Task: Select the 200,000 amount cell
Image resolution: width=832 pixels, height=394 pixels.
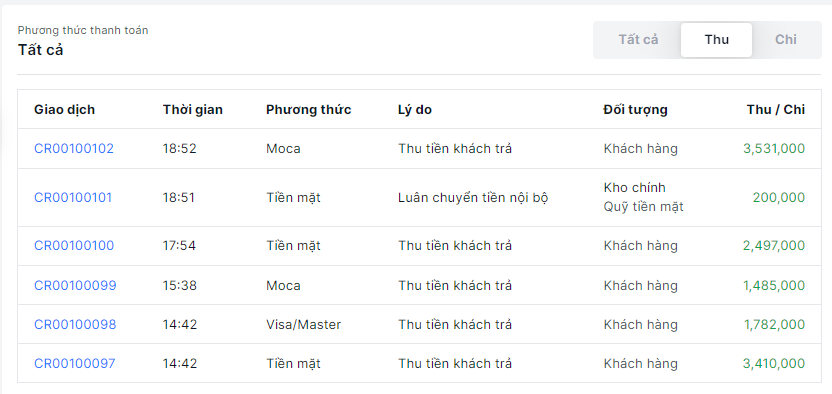Action: click(x=778, y=198)
